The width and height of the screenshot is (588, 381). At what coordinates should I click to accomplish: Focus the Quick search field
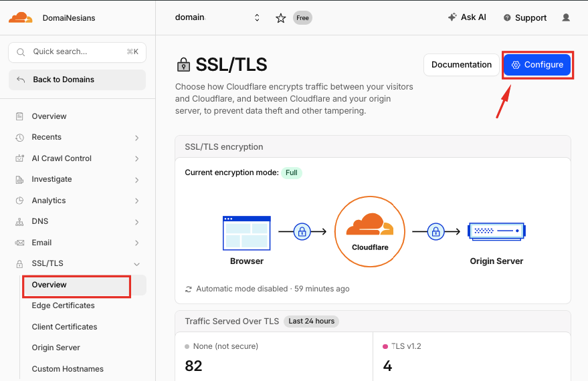click(77, 52)
